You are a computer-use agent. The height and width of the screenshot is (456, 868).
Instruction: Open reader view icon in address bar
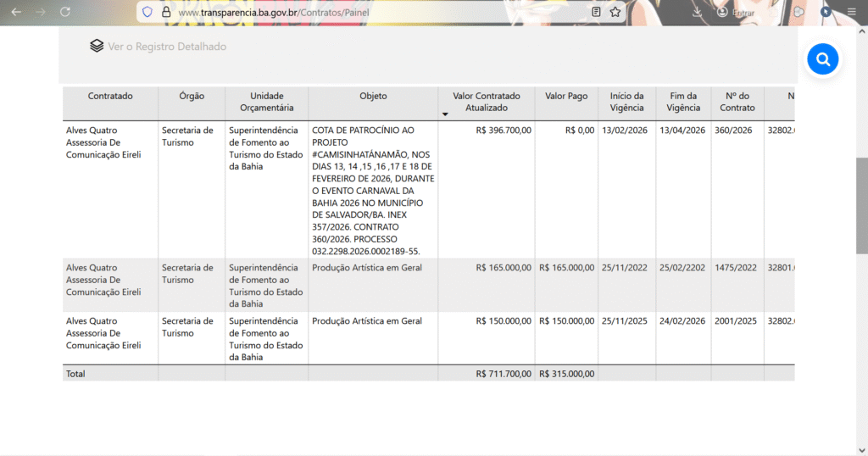(x=597, y=13)
